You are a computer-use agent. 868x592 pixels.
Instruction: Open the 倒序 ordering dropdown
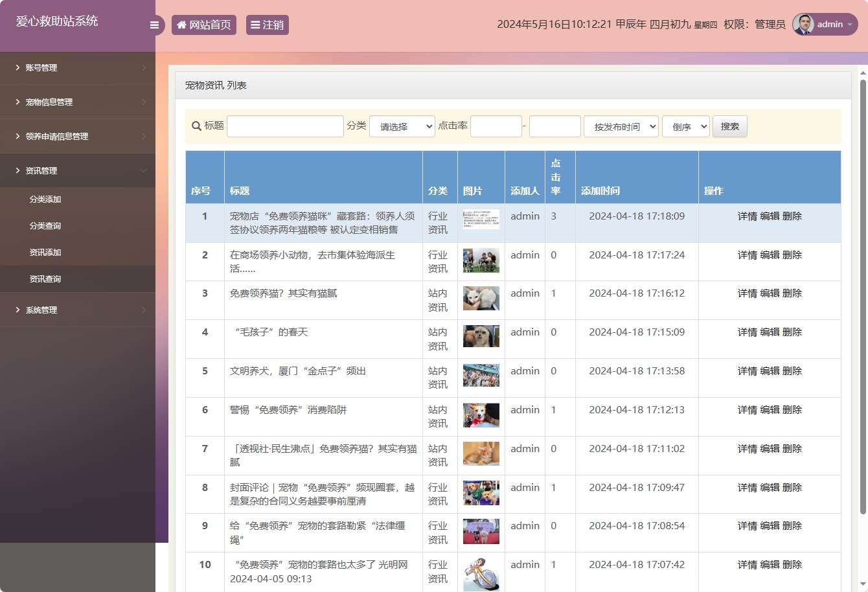pyautogui.click(x=685, y=126)
